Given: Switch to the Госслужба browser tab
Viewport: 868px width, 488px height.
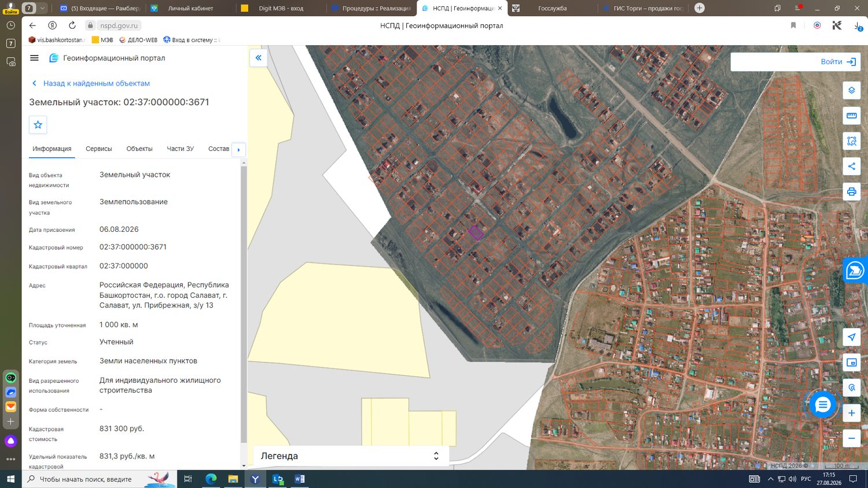Looking at the screenshot, I should tap(551, 8).
